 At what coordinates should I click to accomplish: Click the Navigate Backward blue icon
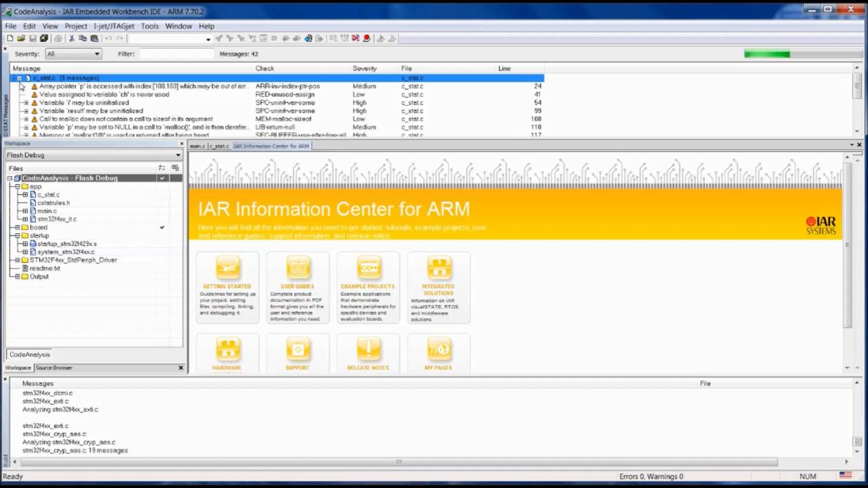308,38
